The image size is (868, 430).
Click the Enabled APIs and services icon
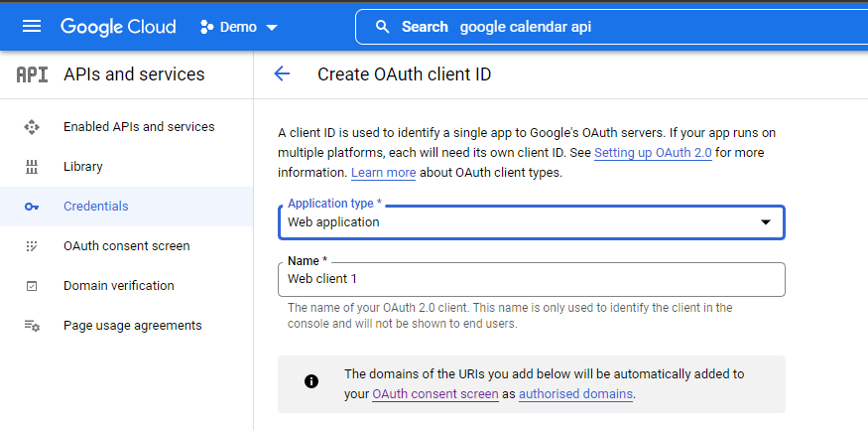coord(32,127)
